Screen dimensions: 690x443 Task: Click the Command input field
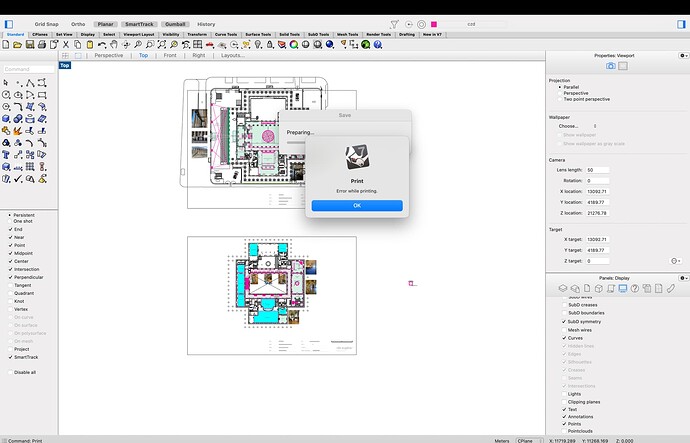pyautogui.click(x=29, y=69)
